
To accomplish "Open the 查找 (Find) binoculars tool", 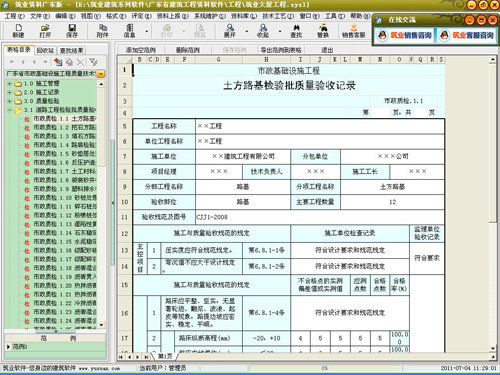I will point(296,31).
